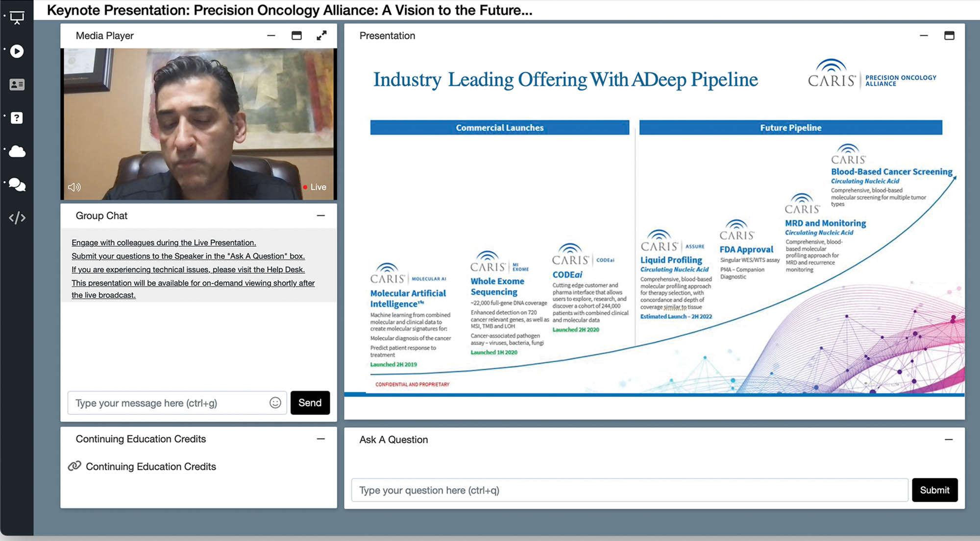Submit the typed question
The width and height of the screenshot is (980, 541).
934,490
